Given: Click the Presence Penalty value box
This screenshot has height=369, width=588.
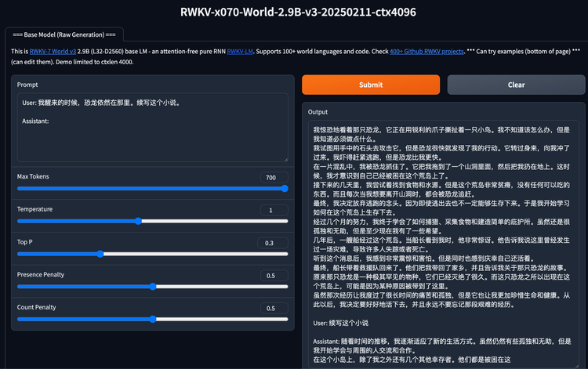Looking at the screenshot, I should [274, 276].
